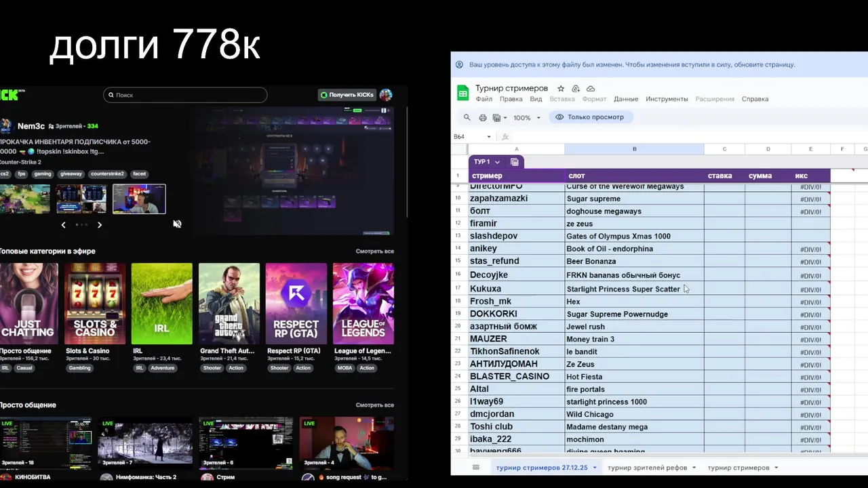The image size is (868, 488).
Task: Open last турнир стримеров tab arrow
Action: pos(776,468)
